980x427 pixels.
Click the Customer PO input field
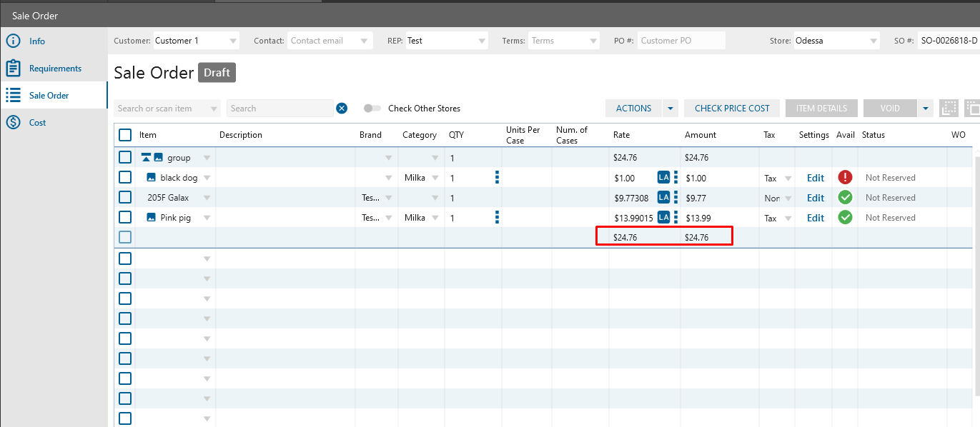click(x=680, y=41)
